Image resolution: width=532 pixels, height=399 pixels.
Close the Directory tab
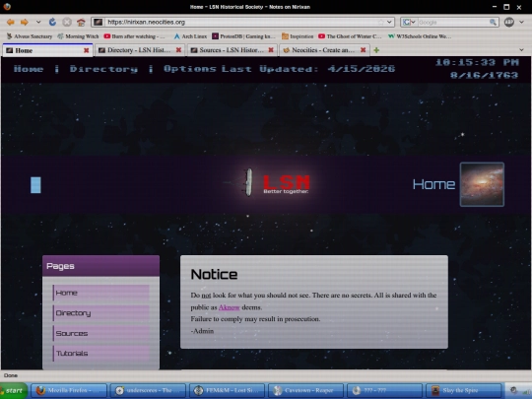[178, 50]
